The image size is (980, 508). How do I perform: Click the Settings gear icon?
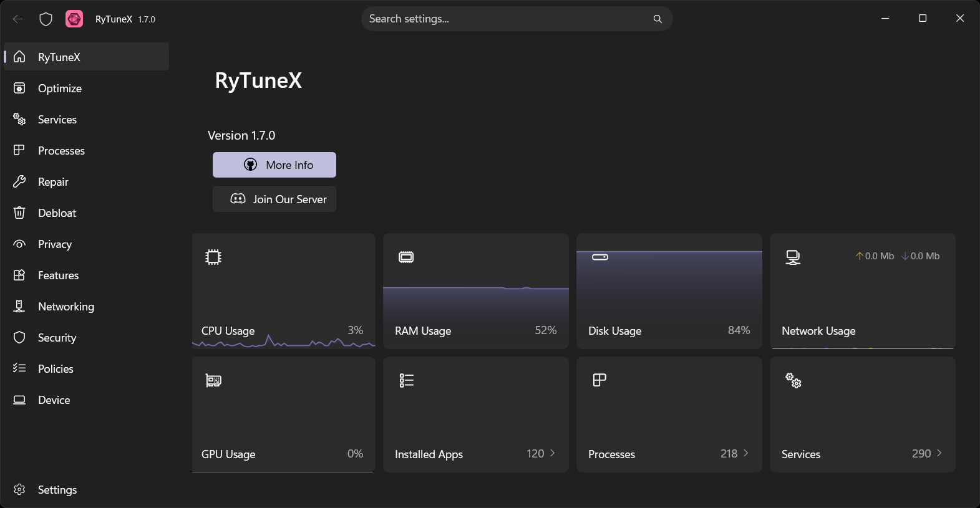(19, 489)
